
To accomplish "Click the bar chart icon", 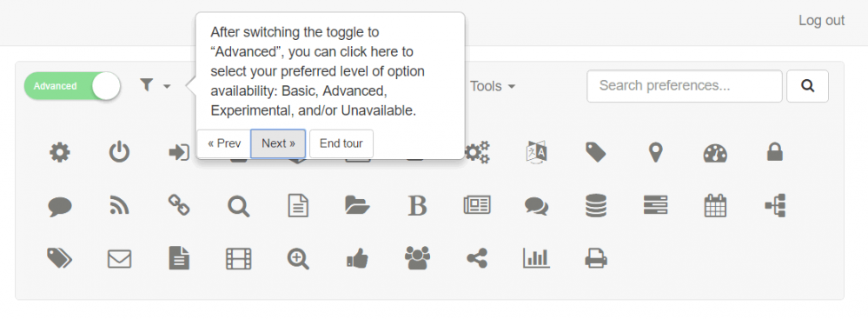I will (x=536, y=258).
